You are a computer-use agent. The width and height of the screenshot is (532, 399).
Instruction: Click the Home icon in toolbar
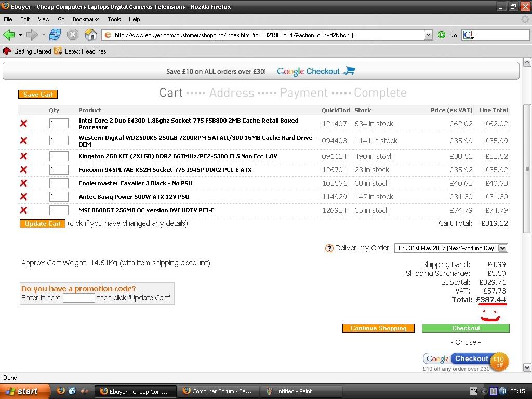[x=90, y=35]
